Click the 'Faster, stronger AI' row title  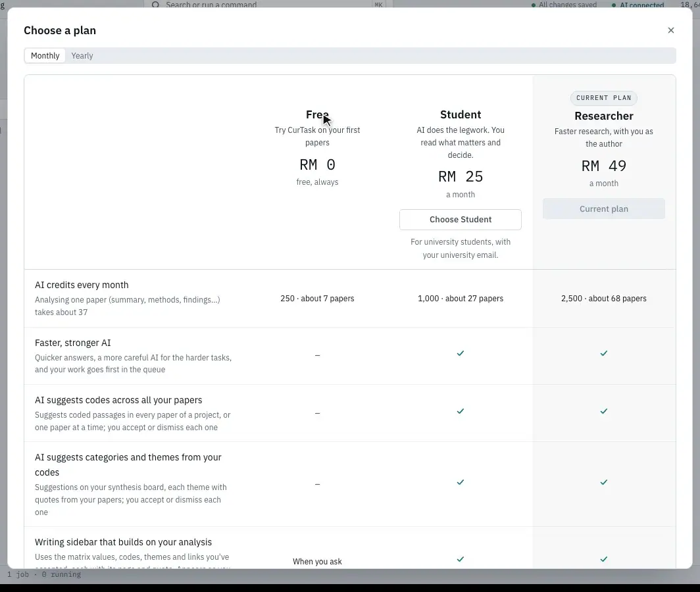pos(73,343)
